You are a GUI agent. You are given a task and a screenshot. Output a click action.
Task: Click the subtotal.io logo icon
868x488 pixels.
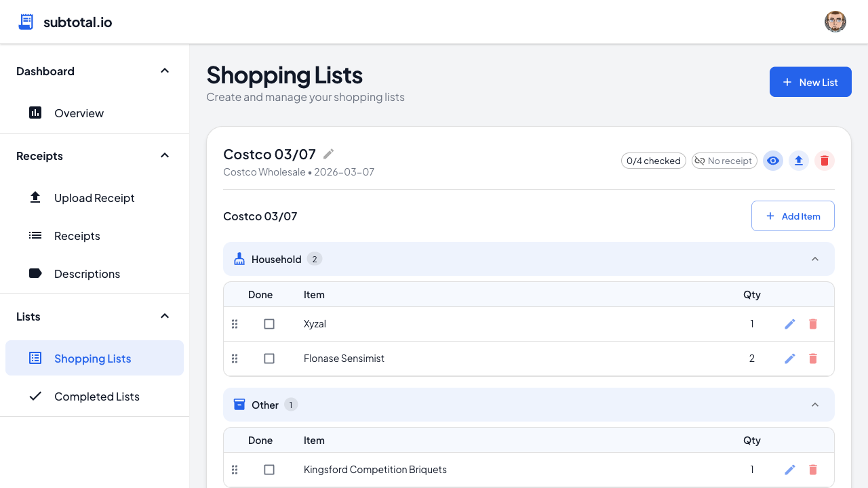[x=25, y=21]
